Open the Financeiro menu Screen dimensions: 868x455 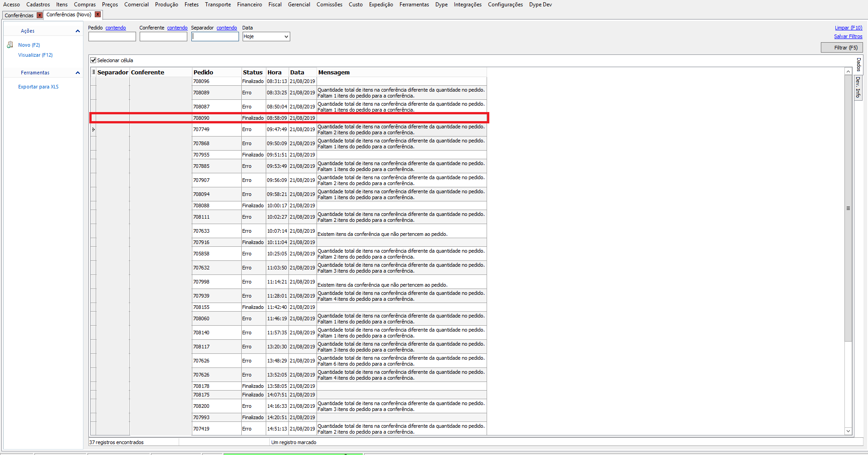tap(249, 5)
